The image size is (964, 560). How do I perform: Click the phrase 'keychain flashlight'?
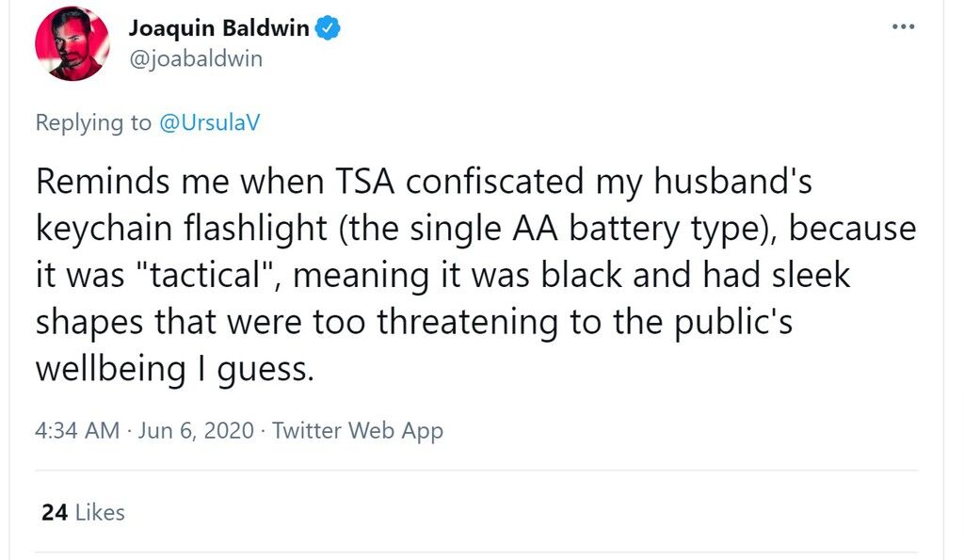182,230
